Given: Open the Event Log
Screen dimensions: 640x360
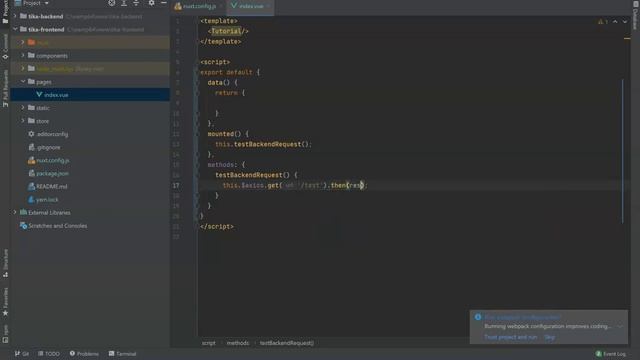Looking at the screenshot, I should 611,354.
